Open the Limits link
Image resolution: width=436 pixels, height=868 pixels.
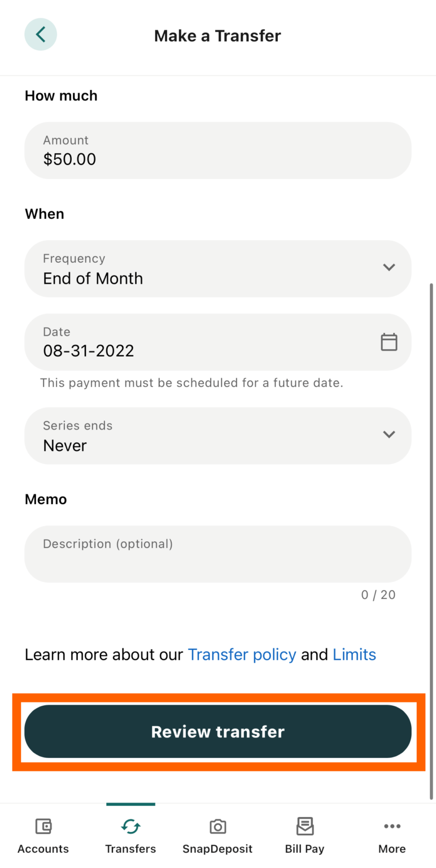pos(354,655)
